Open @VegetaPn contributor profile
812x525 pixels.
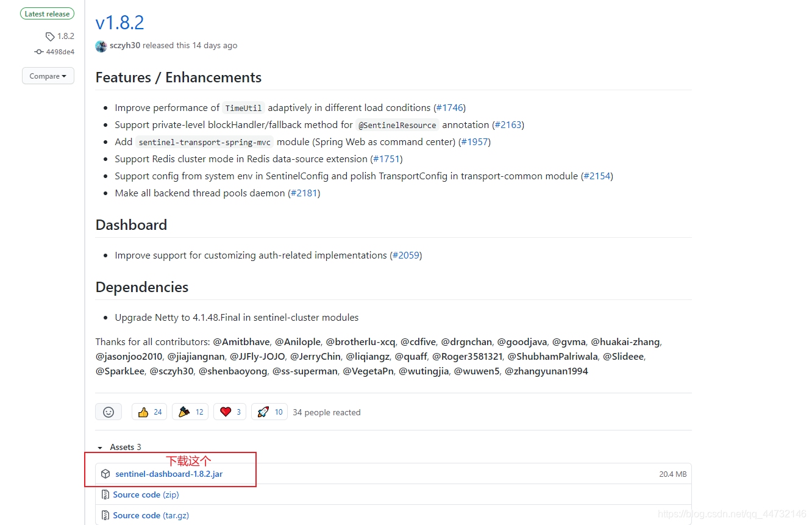368,371
